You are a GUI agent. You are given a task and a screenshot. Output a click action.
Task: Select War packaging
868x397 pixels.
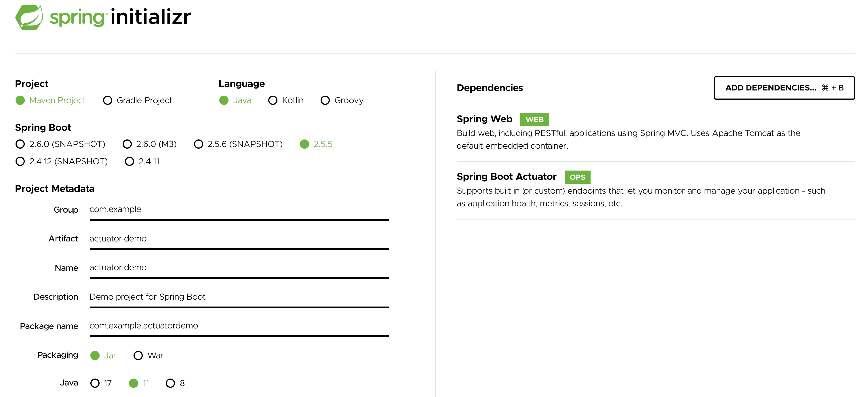pos(138,355)
